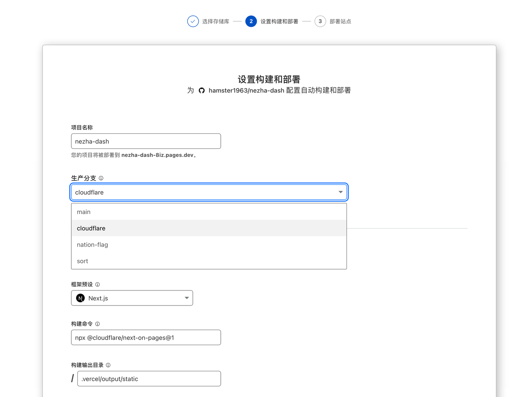Collapse the production branch dropdown arrow
The height and width of the screenshot is (397, 532).
(340, 192)
